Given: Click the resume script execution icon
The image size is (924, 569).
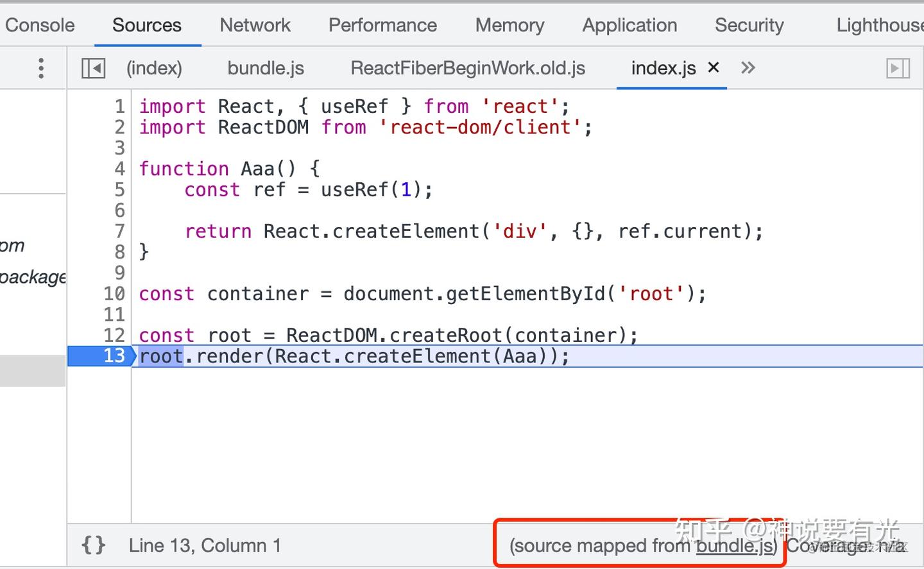Looking at the screenshot, I should pyautogui.click(x=898, y=67).
